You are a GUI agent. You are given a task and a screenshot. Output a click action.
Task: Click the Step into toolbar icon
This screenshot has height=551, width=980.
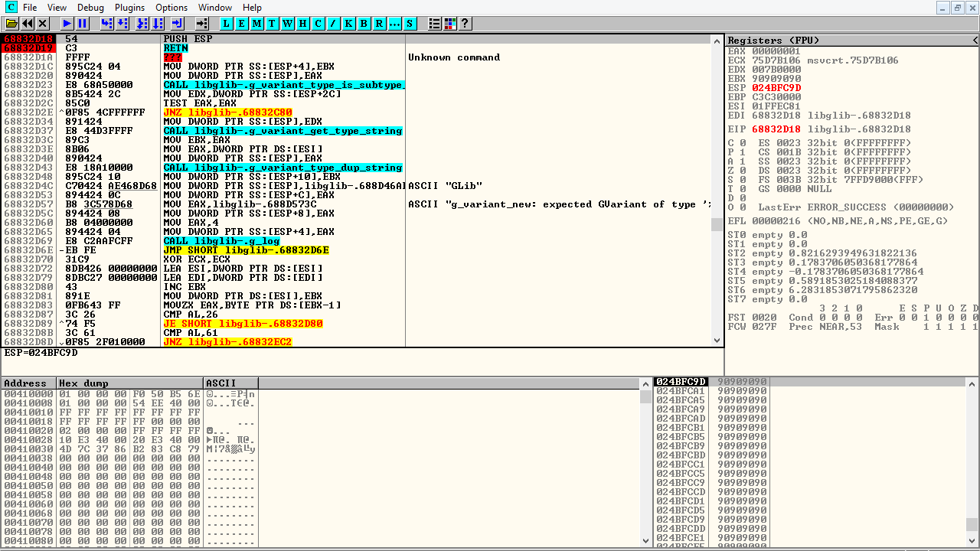(107, 24)
